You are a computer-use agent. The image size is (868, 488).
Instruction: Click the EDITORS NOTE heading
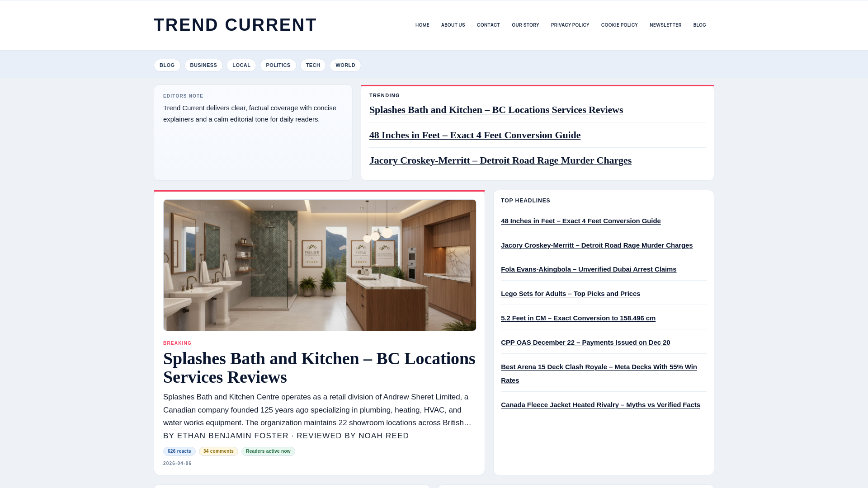183,96
